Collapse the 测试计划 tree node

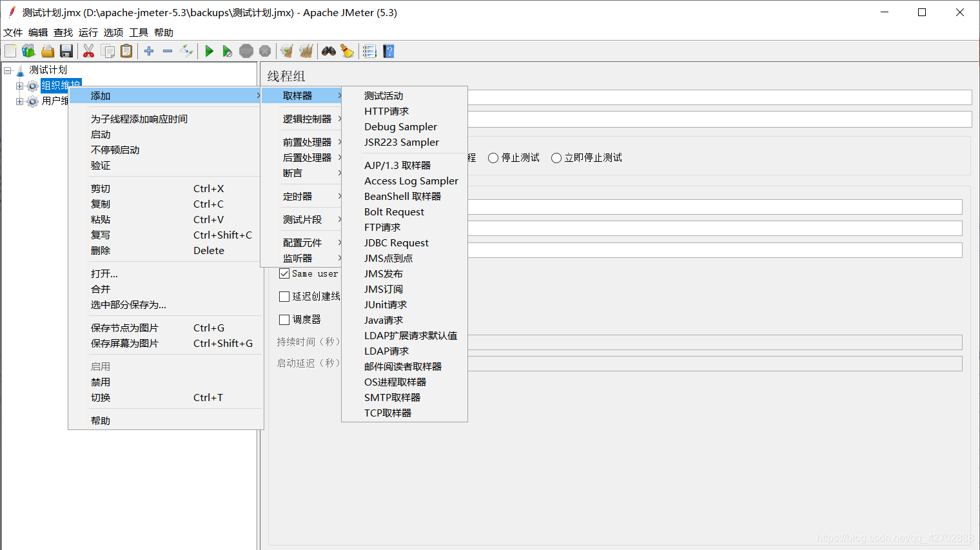coord(8,70)
